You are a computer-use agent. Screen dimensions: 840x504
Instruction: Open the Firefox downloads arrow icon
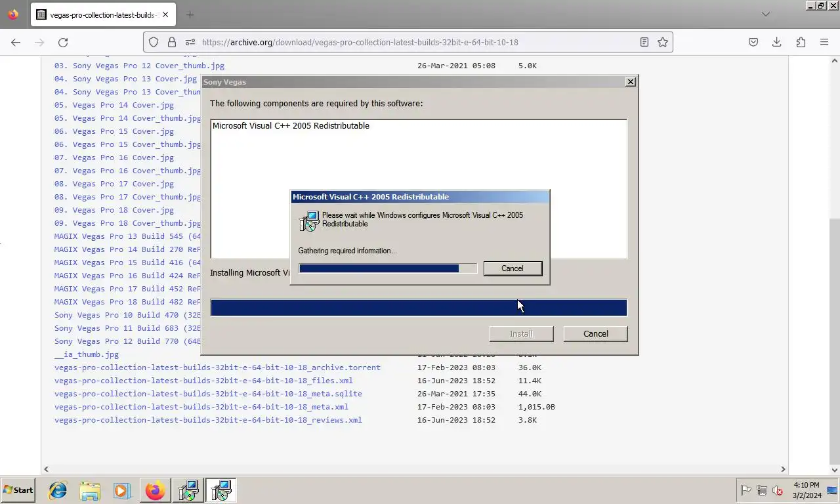point(777,42)
